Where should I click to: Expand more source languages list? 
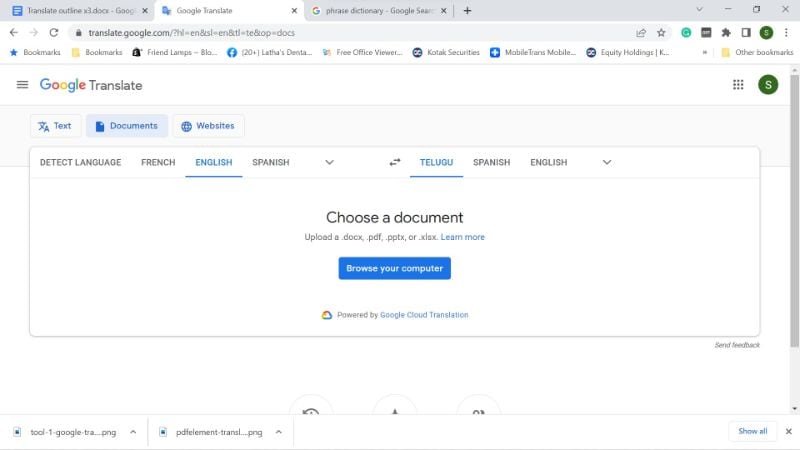click(x=329, y=162)
